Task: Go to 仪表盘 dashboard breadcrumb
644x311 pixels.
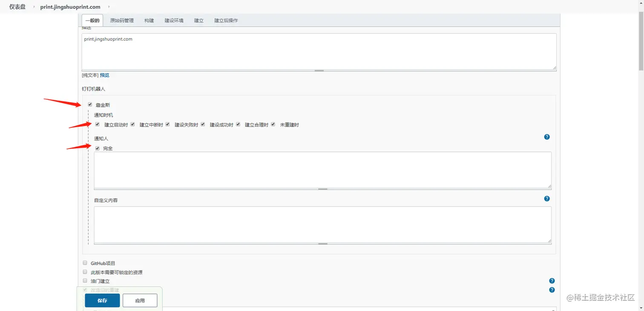Action: click(x=17, y=7)
